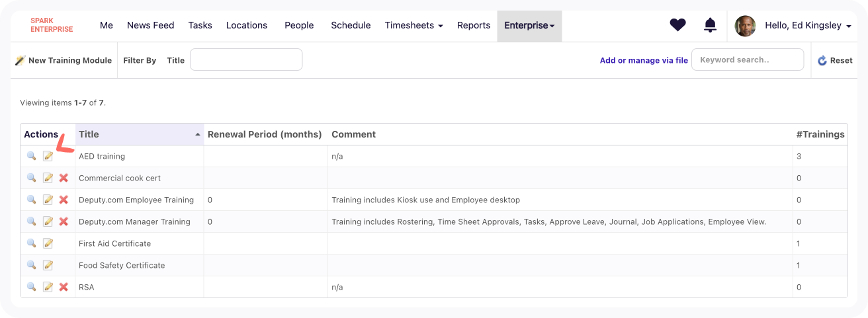The width and height of the screenshot is (868, 318).
Task: View the AED training module details
Action: (x=31, y=156)
